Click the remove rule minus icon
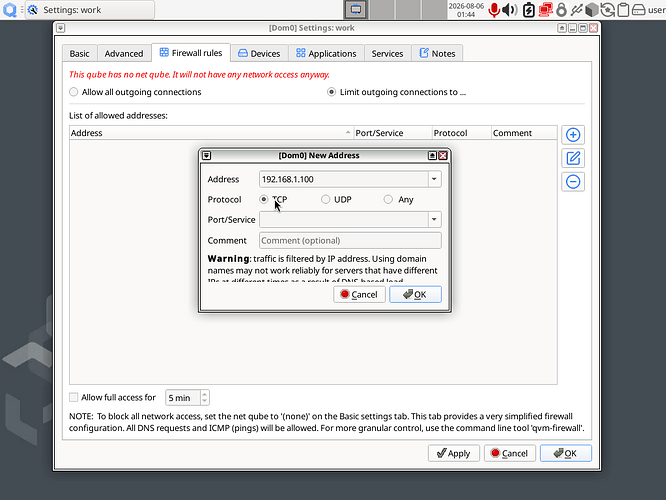Viewport: 666px width, 500px height. (573, 182)
